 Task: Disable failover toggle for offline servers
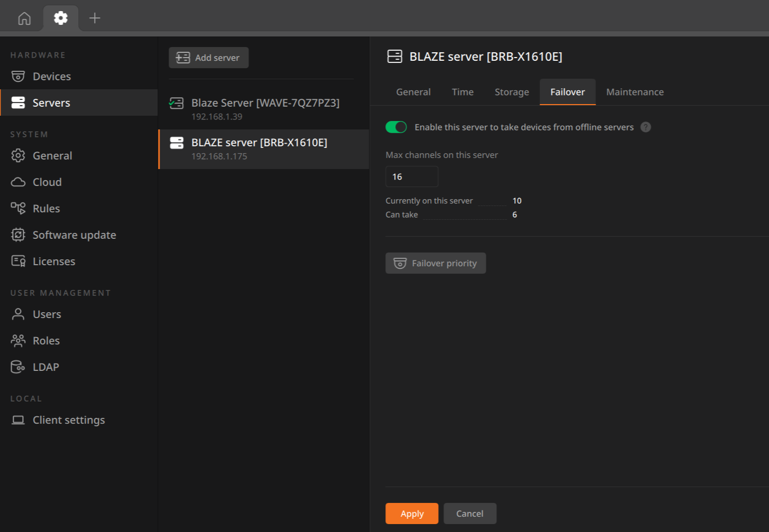click(x=396, y=127)
